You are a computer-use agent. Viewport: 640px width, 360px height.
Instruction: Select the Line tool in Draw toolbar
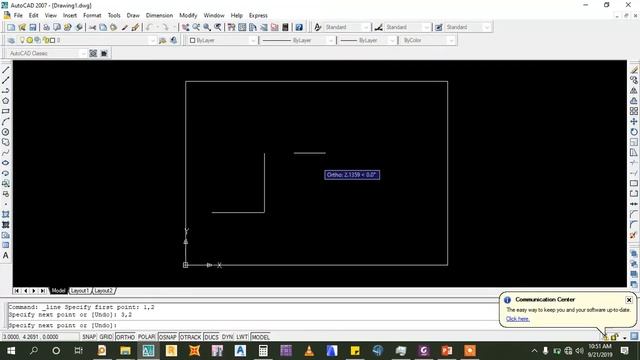(x=6, y=70)
